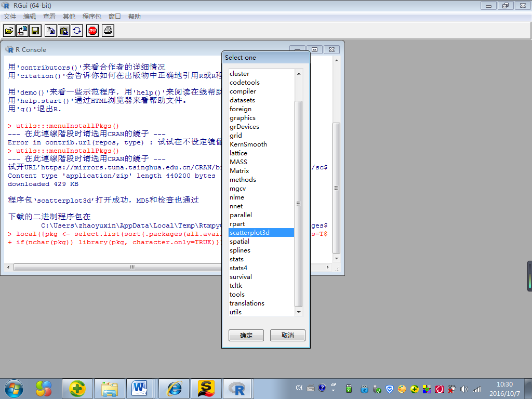The width and height of the screenshot is (532, 399).
Task: Click the package list vertical scrollbar thumb
Action: tap(299, 204)
